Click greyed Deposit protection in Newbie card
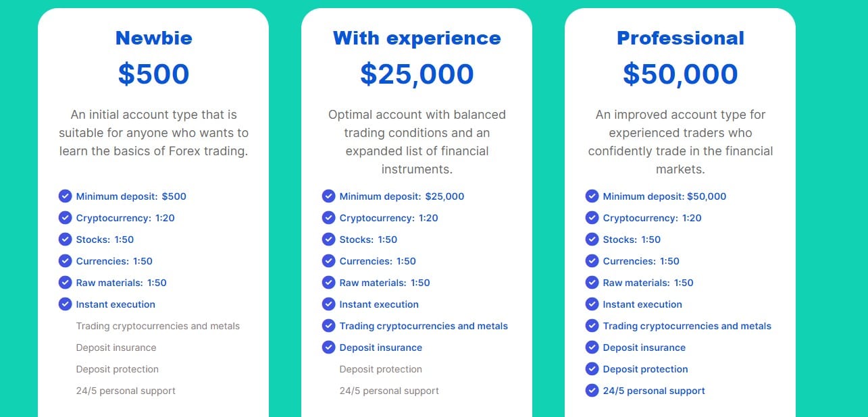The image size is (868, 417). coord(117,369)
